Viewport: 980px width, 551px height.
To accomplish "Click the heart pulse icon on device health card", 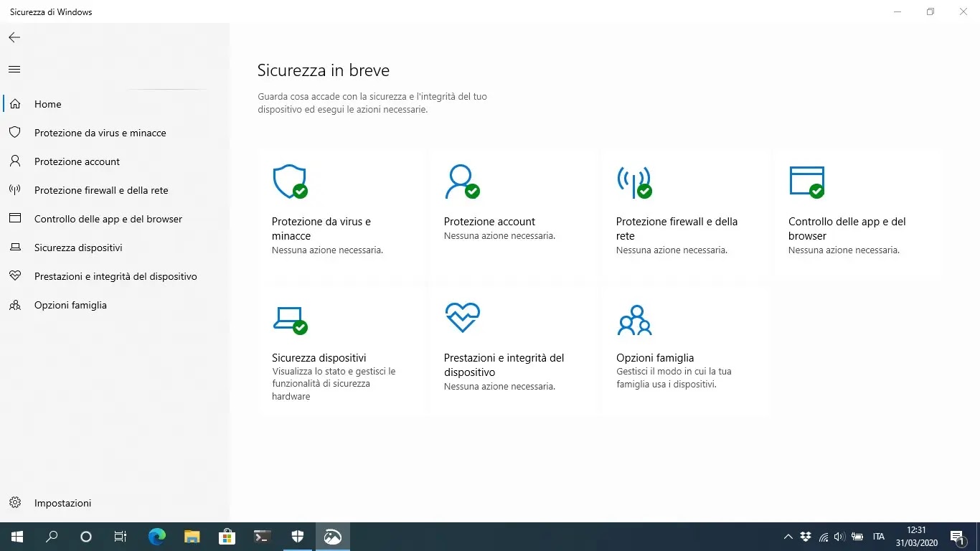I will coord(462,317).
